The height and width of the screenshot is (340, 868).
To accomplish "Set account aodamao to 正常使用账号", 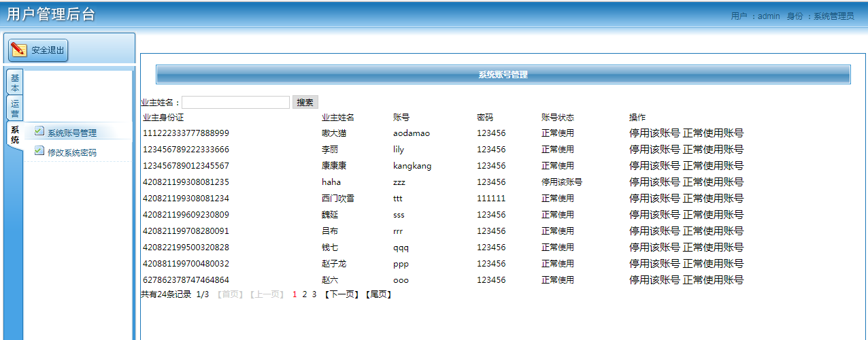I will point(713,133).
